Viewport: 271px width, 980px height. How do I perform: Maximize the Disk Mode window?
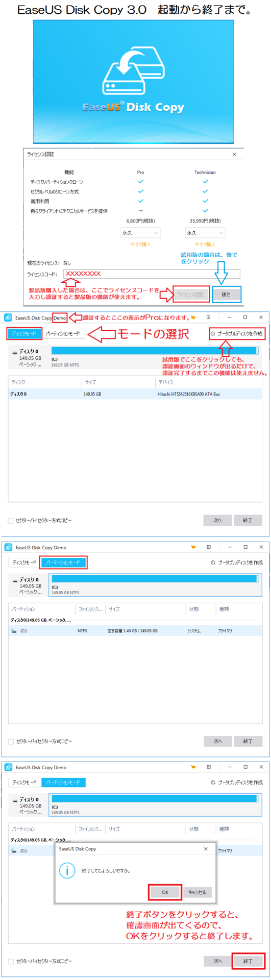[245, 317]
